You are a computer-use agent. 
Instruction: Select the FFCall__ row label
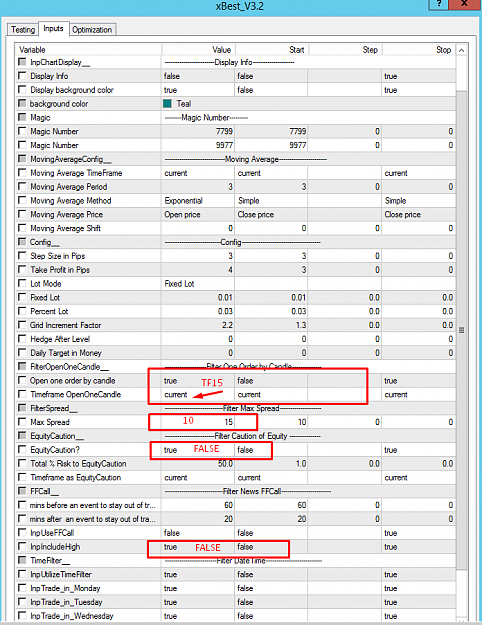coord(44,491)
